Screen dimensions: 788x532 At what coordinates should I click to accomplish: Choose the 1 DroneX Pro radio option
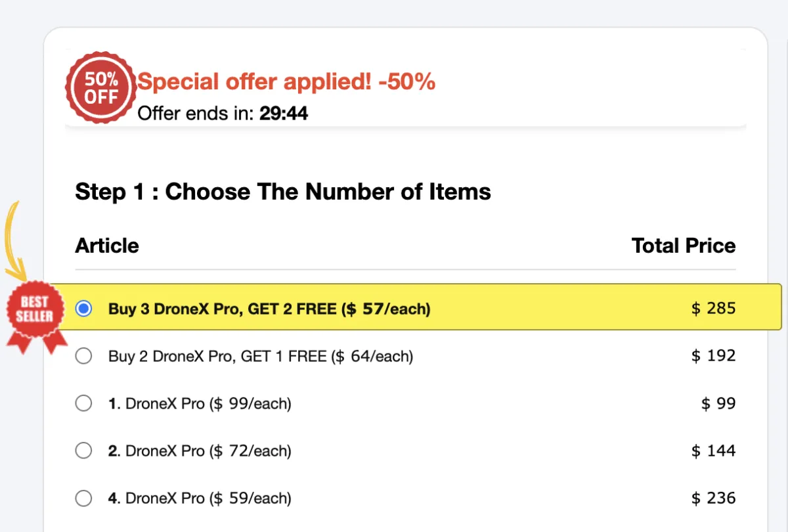coord(84,403)
